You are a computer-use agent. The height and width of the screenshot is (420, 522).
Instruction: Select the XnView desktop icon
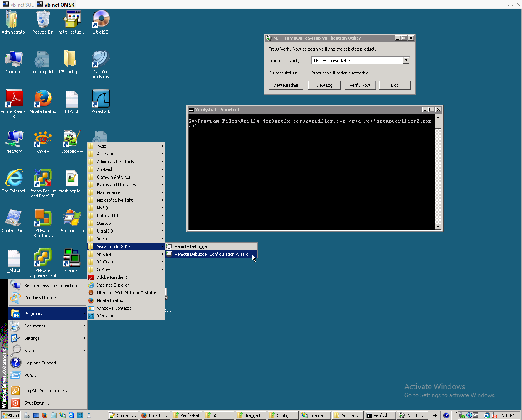coord(43,142)
